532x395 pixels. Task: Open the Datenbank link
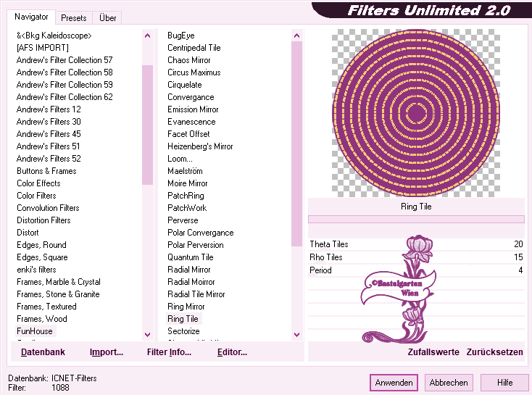(43, 352)
